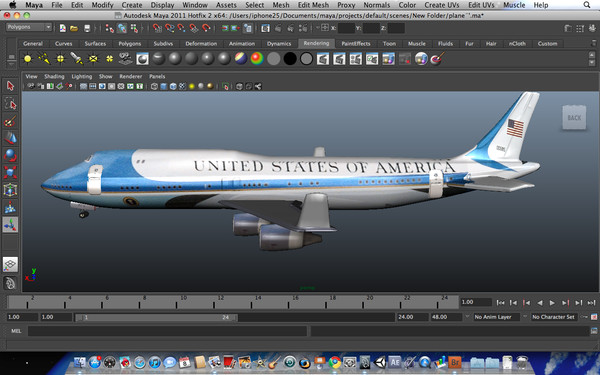Click the MEL command line input

(167, 331)
